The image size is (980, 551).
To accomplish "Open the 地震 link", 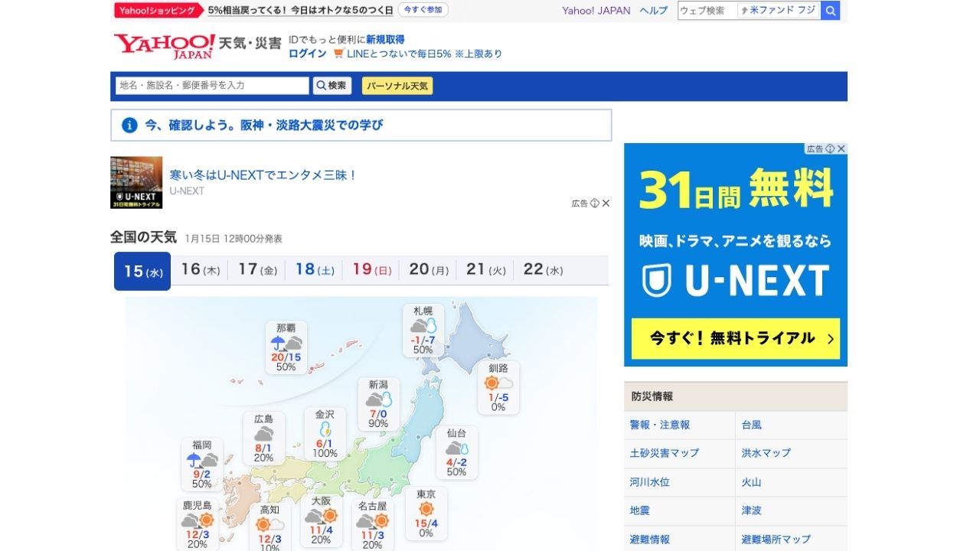I will 640,510.
